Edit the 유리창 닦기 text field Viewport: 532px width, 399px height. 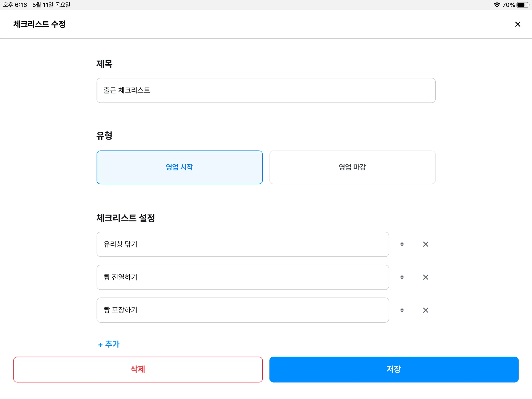point(243,244)
